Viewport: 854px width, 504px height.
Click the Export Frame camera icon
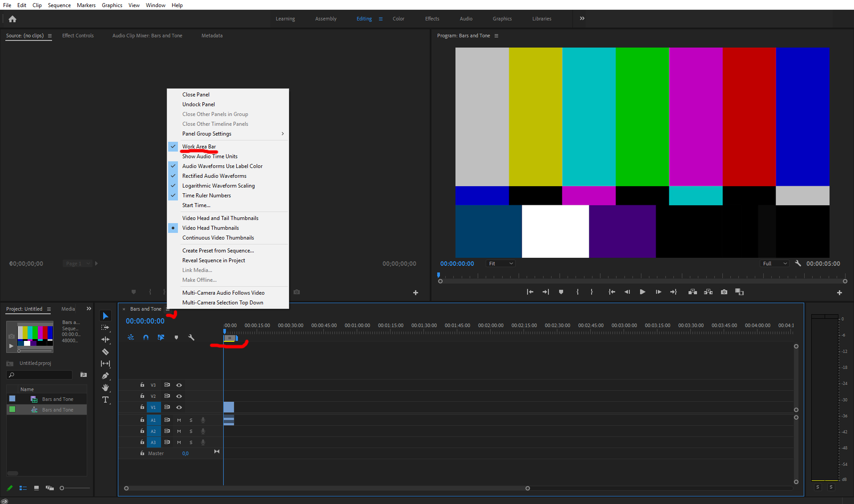click(x=724, y=292)
